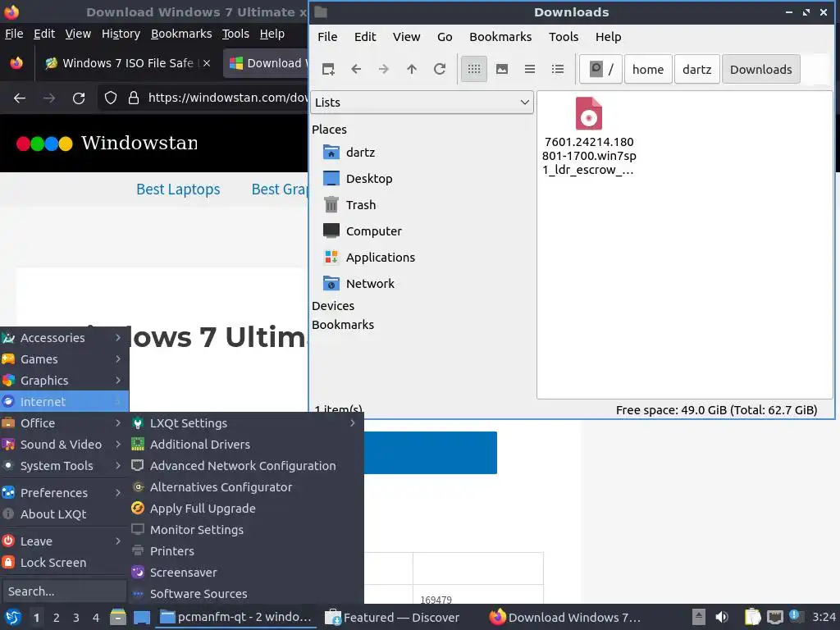Switch file manager to compact view
This screenshot has width=840, height=630.
(x=530, y=69)
